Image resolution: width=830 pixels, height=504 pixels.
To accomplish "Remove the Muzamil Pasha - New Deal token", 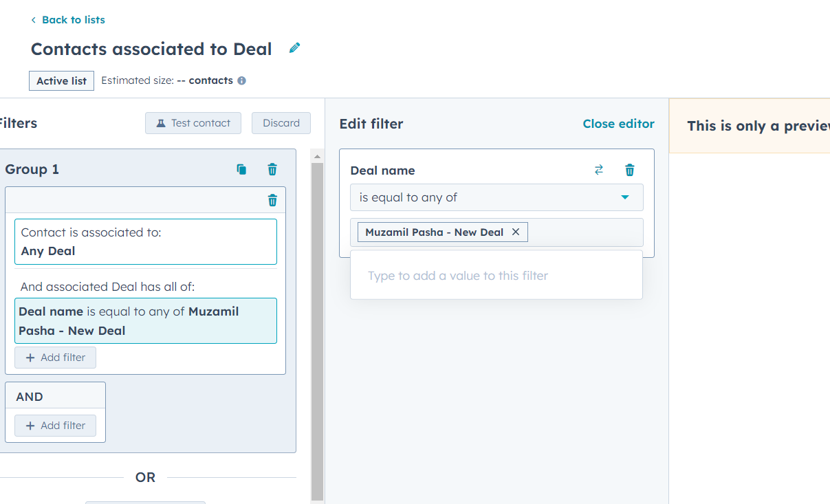I will click(x=516, y=232).
